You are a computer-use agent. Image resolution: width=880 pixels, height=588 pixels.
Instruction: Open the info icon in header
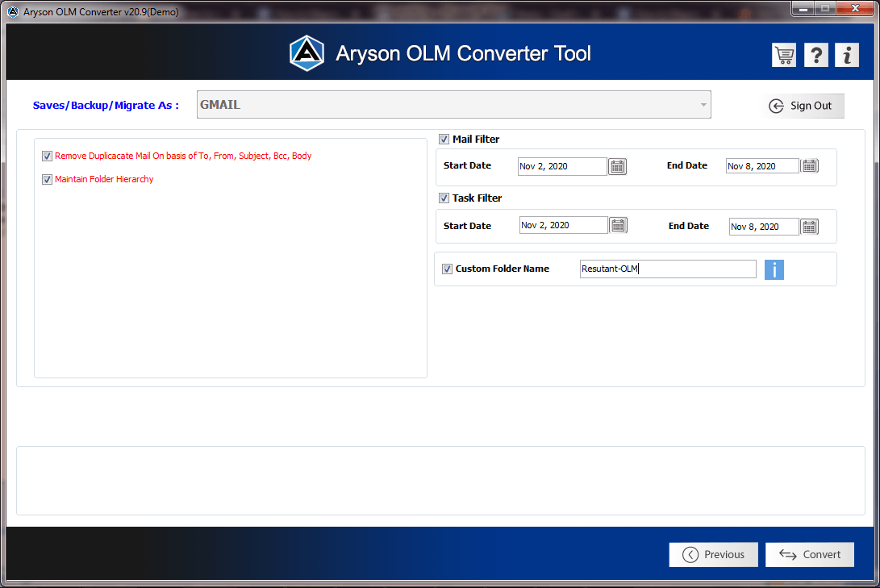point(847,55)
